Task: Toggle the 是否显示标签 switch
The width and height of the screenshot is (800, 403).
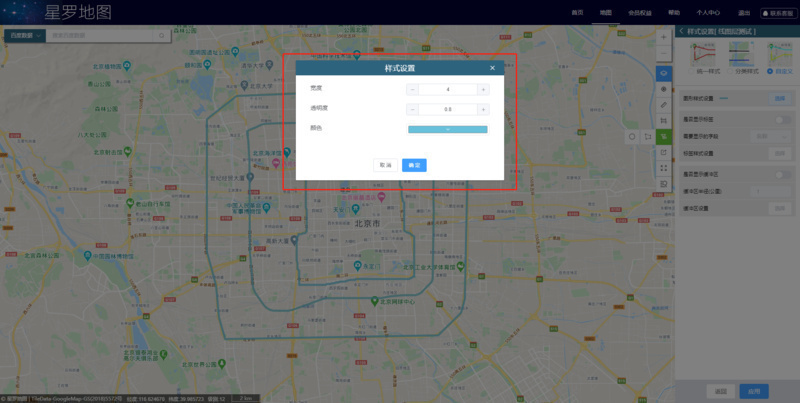Action: 783,120
